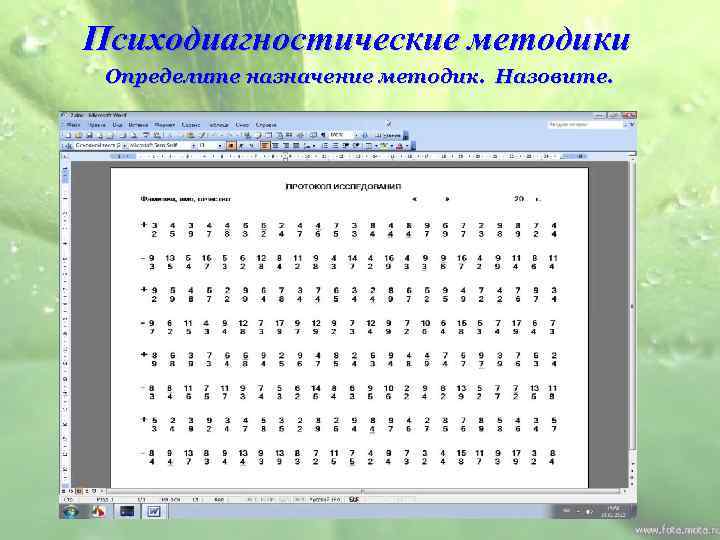The height and width of the screenshot is (540, 720).
Task: Open the Вставка menu
Action: click(x=138, y=125)
